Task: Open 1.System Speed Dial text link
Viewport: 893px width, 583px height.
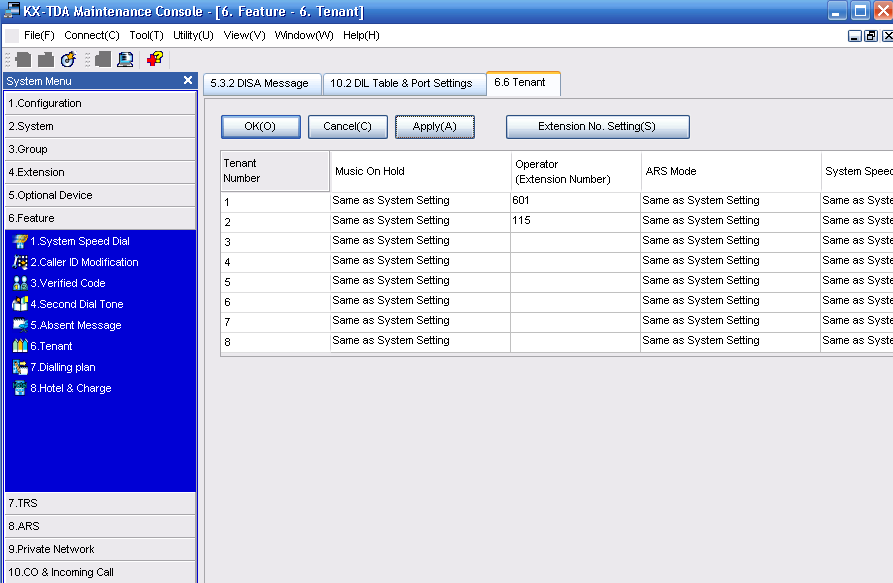Action: [x=80, y=241]
